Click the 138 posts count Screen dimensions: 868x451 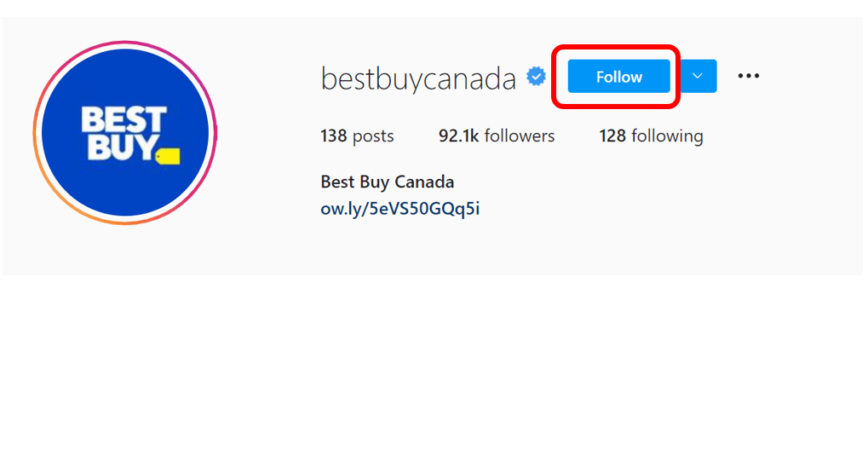[357, 136]
